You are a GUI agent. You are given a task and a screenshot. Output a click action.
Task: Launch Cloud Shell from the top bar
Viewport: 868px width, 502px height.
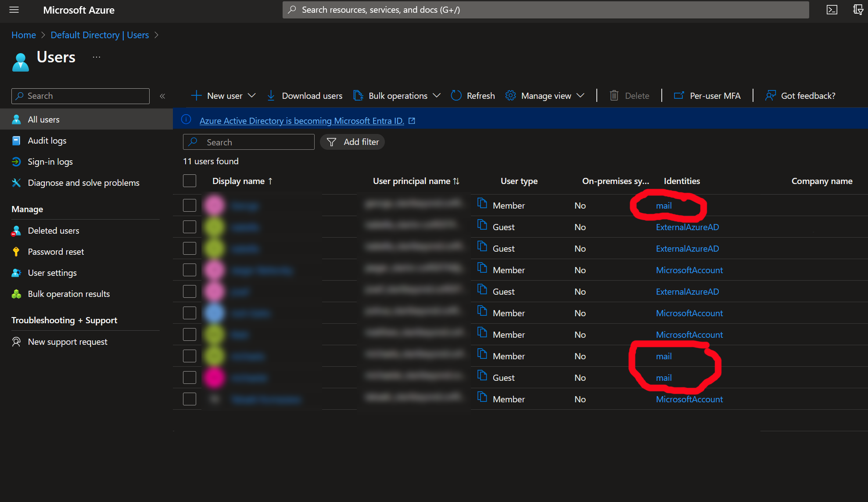[832, 10]
